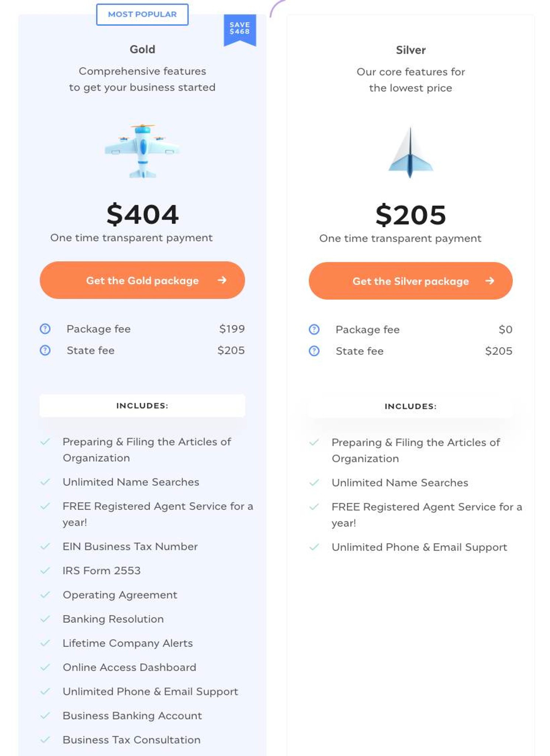
Task: Click the question mark icon beside Gold State fee
Action: pyautogui.click(x=44, y=350)
